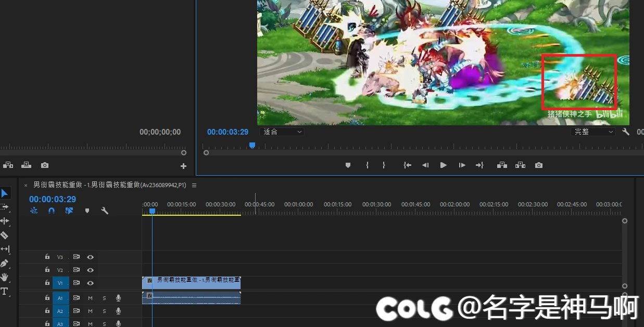This screenshot has height=327, width=644.
Task: Click the source monitor Insert button
Action: (x=8, y=165)
